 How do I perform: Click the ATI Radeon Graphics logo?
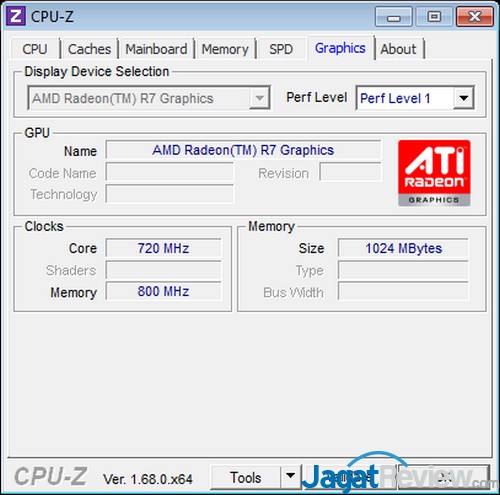[434, 173]
